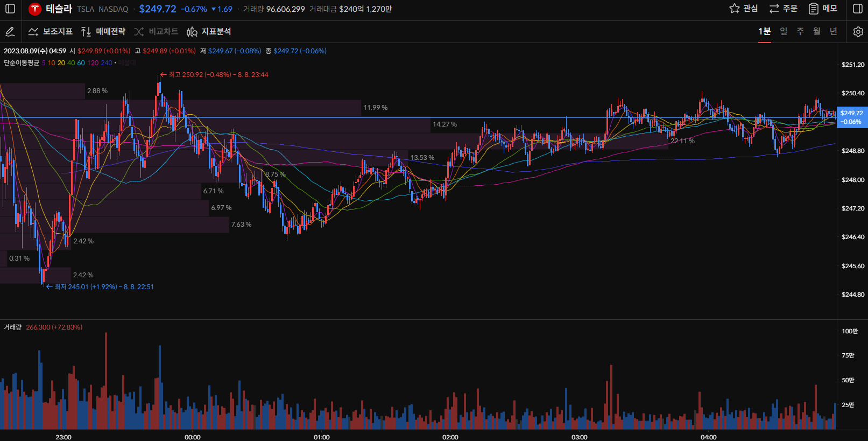Image resolution: width=868 pixels, height=441 pixels.
Task: Select moving average 10 label
Action: point(52,63)
